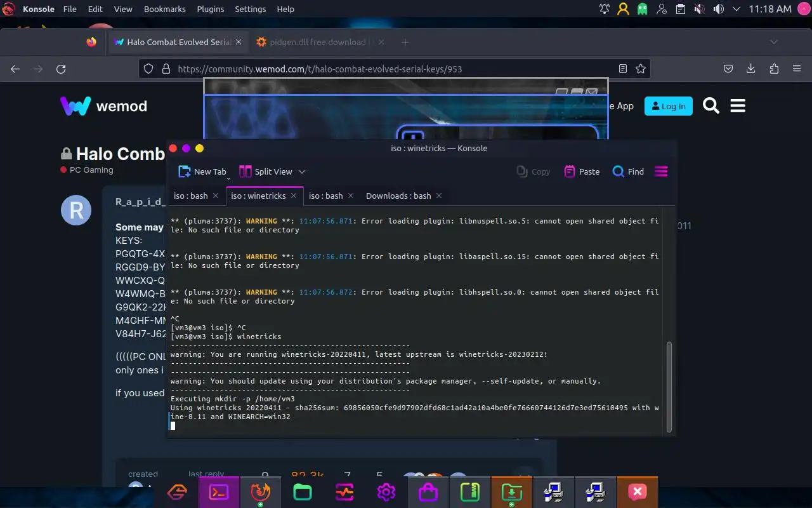Screen dimensions: 812x508
Task: Click the volume speaker tray icon
Action: (719, 9)
